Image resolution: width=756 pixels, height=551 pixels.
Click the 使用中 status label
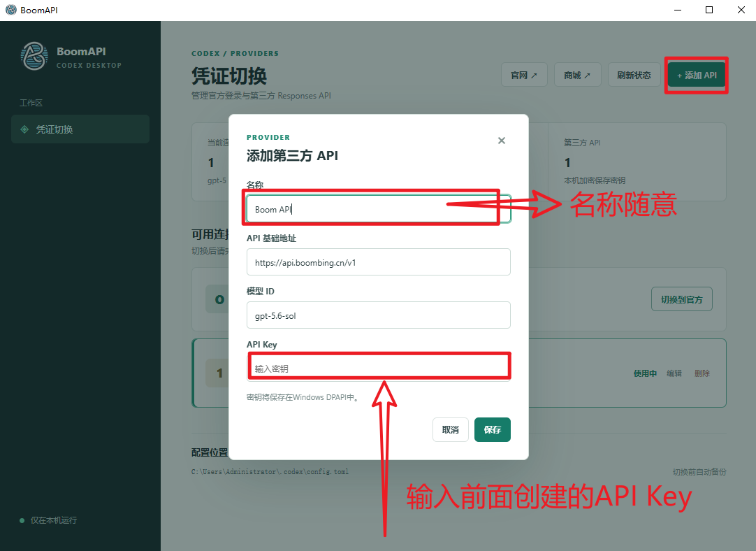[x=645, y=373]
